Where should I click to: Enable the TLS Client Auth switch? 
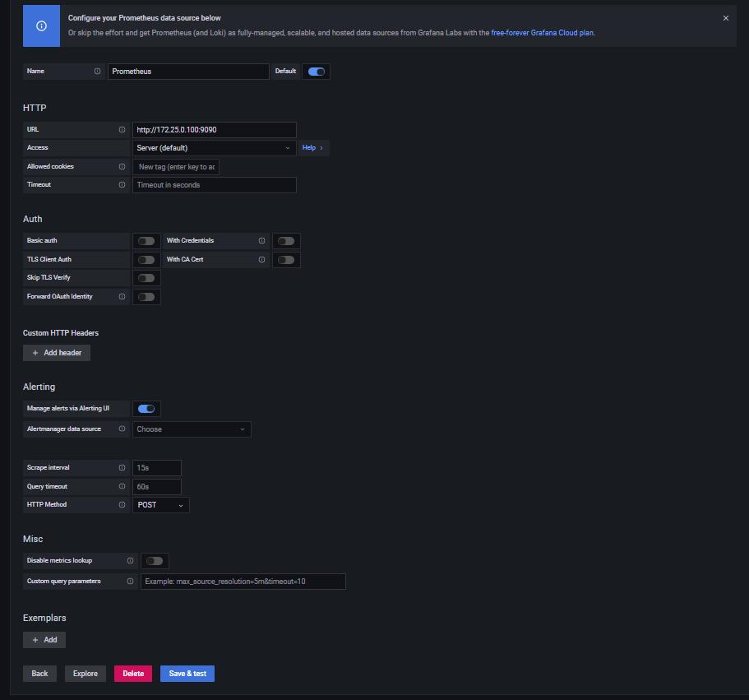(x=146, y=259)
